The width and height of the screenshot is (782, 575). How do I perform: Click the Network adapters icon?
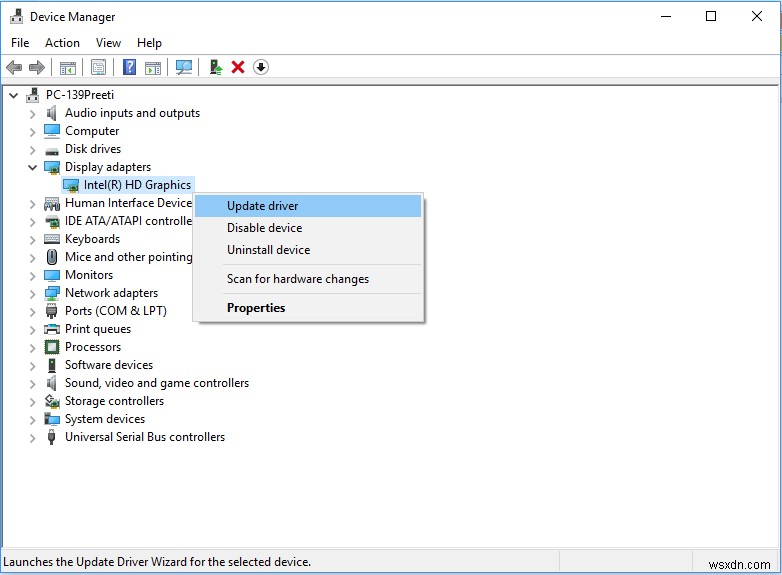click(x=52, y=293)
